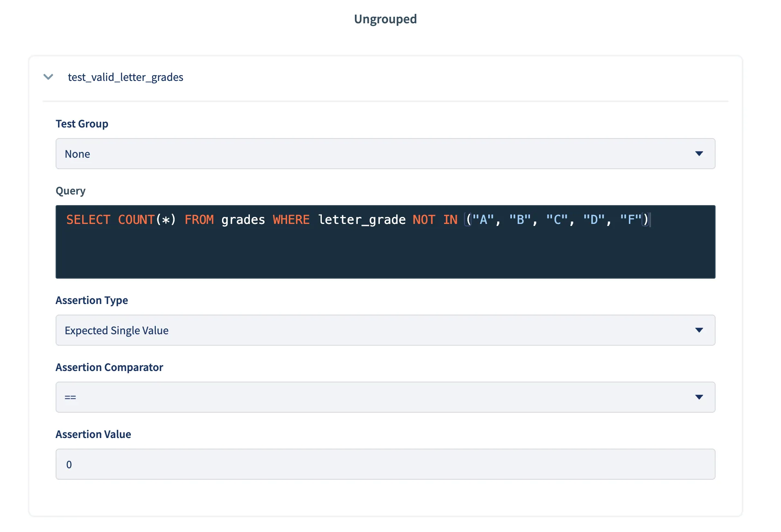Click the letter_grade column name in query
The width and height of the screenshot is (781, 532).
pyautogui.click(x=361, y=220)
